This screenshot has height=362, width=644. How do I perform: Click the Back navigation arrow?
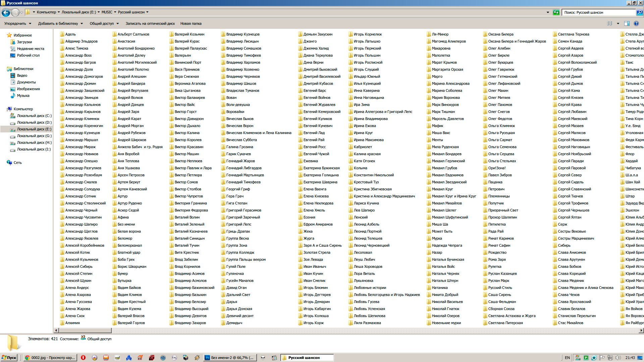click(6, 12)
